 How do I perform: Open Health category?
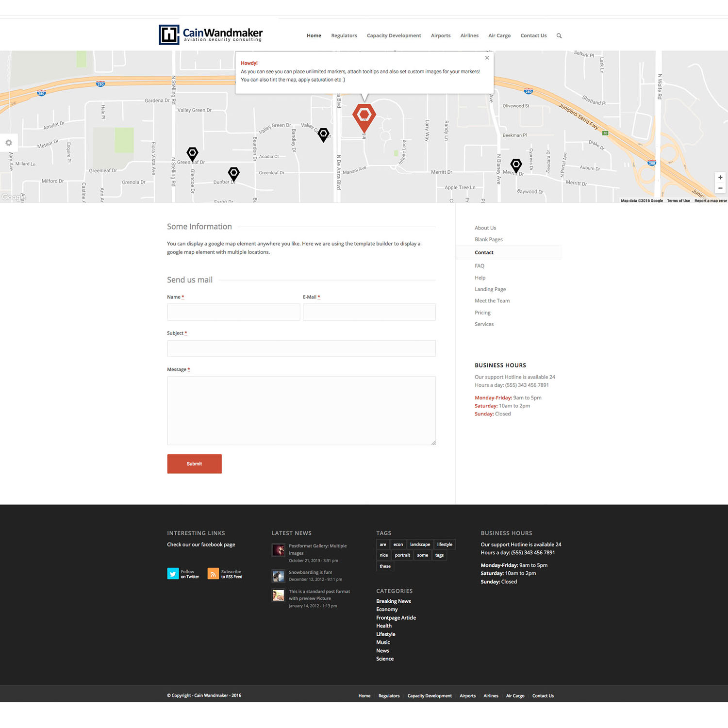(384, 626)
